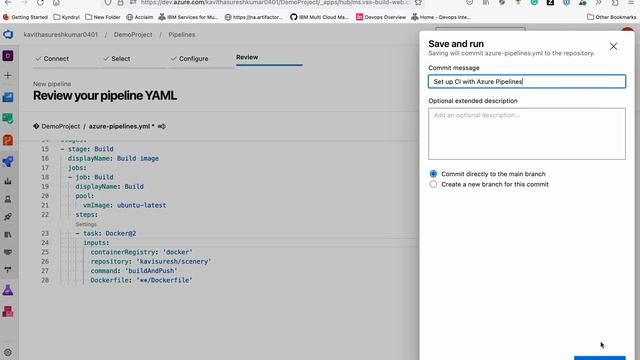
Task: Open the Azure DevOps logo home
Action: click(8, 35)
